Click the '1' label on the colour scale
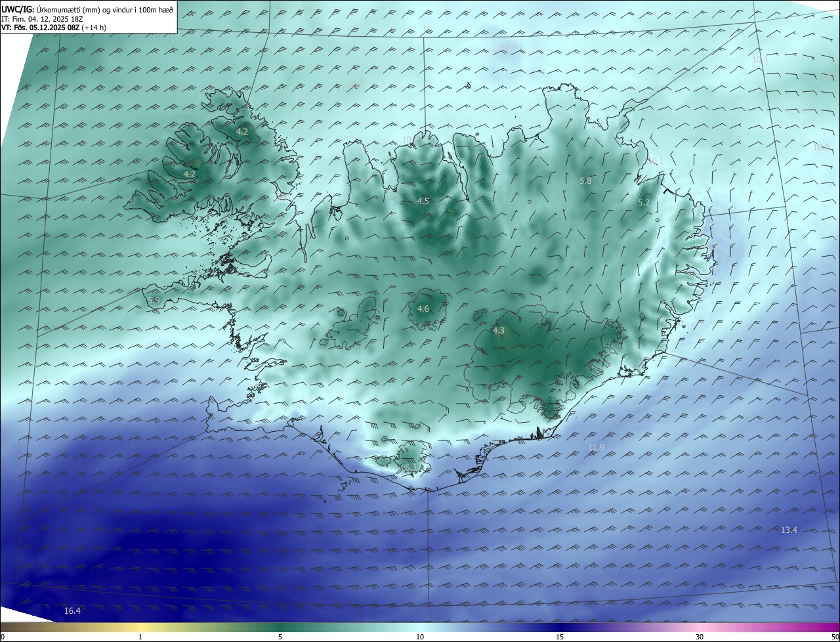The image size is (840, 642). coord(140,637)
